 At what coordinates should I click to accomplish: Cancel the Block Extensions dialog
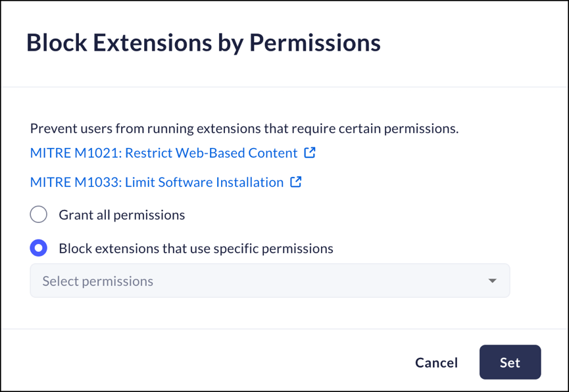click(x=436, y=362)
